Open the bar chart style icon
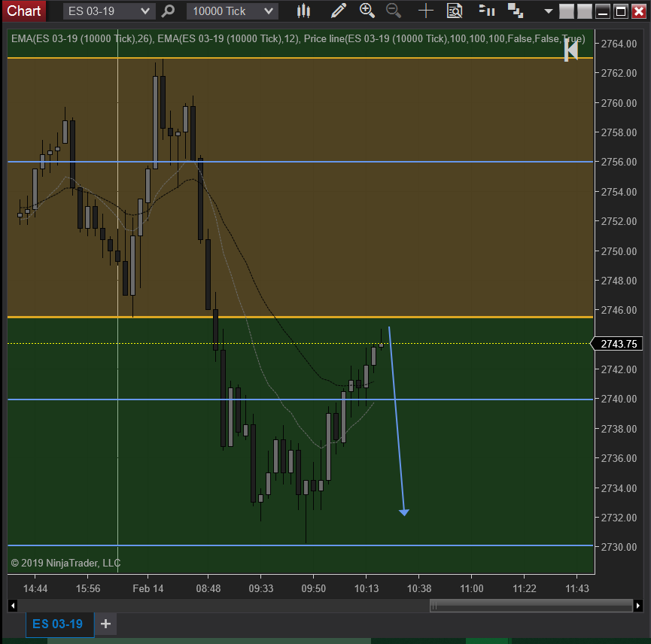 [303, 11]
